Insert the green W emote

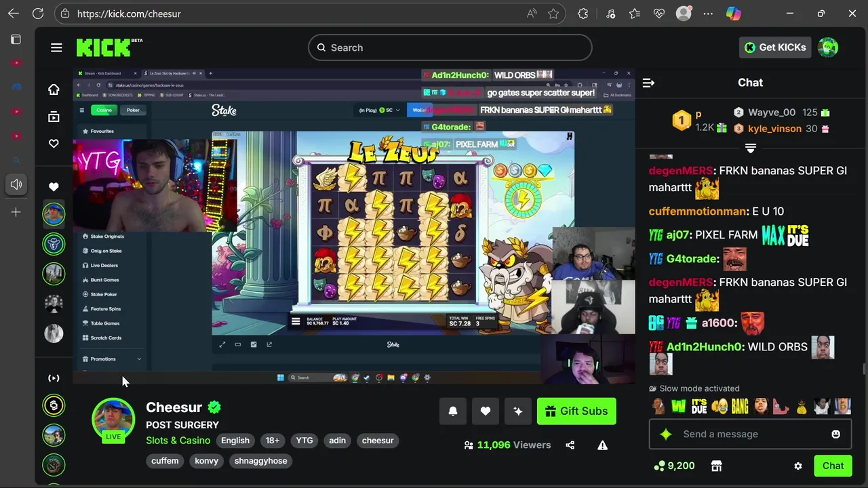coord(679,406)
